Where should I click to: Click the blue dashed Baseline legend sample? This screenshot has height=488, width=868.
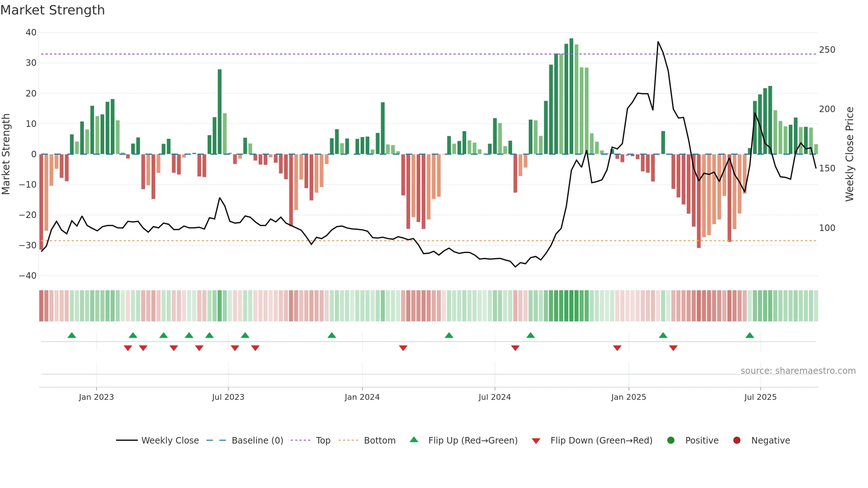tap(216, 440)
